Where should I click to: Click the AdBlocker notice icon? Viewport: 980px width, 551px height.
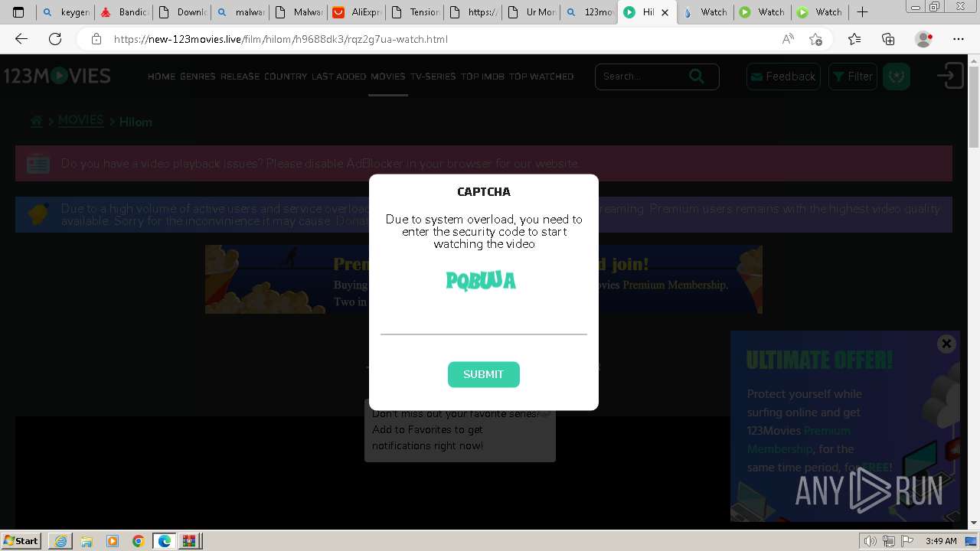(x=38, y=163)
